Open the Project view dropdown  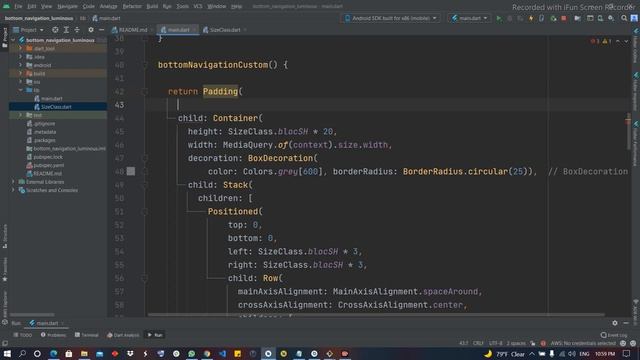coord(28,30)
